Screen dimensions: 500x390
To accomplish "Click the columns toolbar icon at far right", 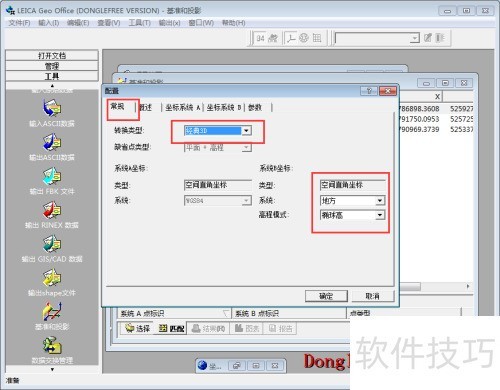I will [x=440, y=38].
